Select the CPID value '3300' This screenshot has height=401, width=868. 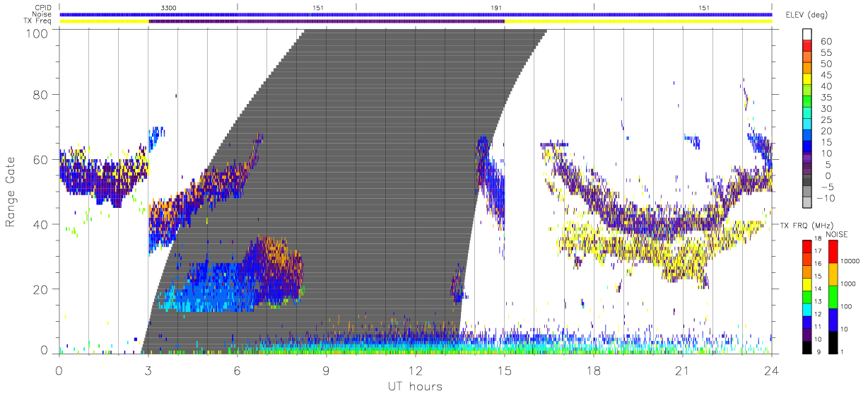point(169,7)
